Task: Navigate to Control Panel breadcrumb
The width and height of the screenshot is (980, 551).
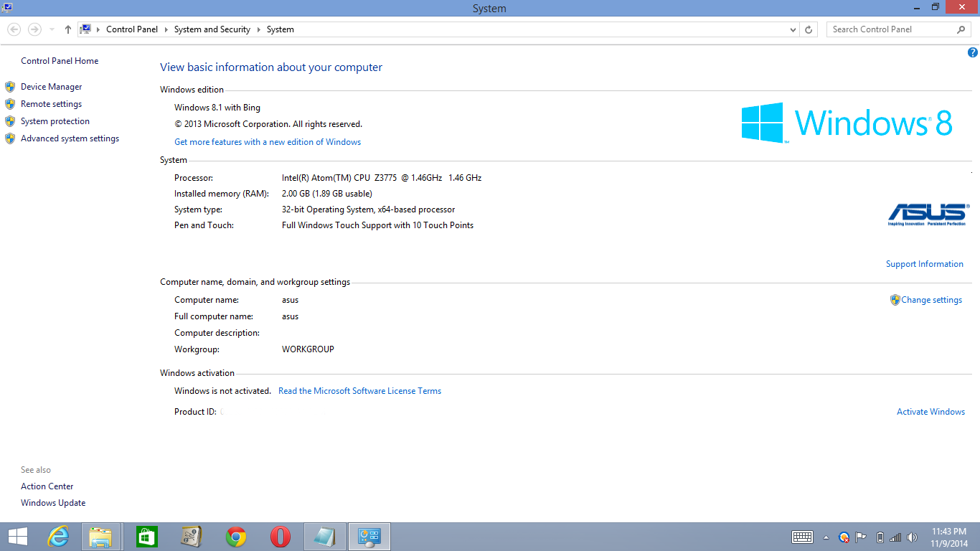Action: point(132,29)
